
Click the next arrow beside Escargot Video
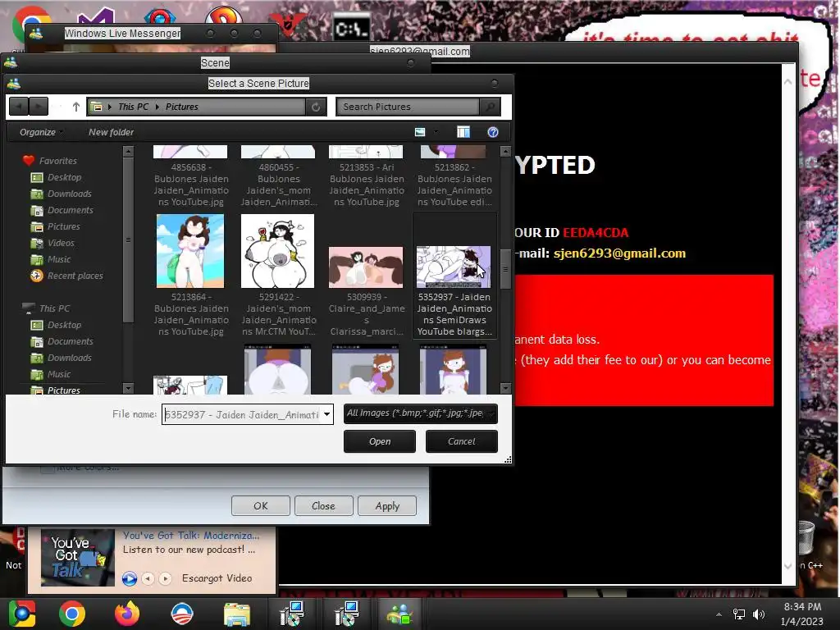(166, 578)
